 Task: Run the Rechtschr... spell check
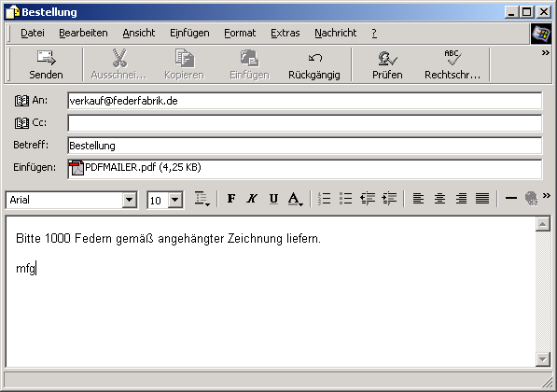(453, 64)
